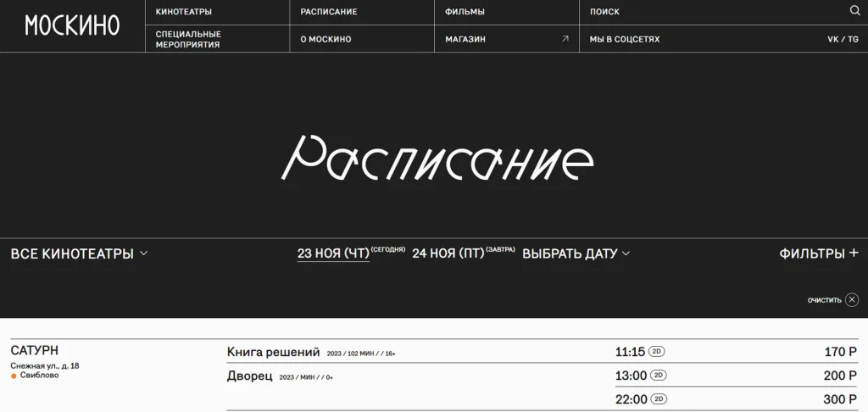
Task: Open the VK / TG social link
Action: click(x=843, y=39)
